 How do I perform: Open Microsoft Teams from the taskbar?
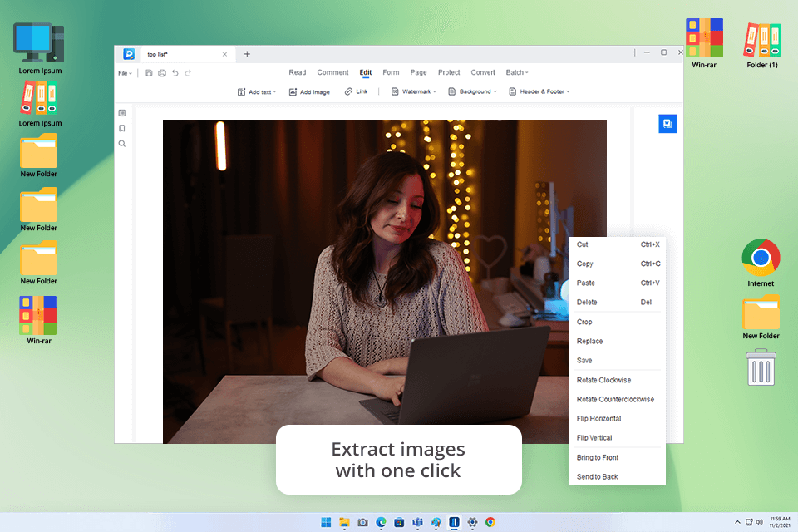point(418,522)
